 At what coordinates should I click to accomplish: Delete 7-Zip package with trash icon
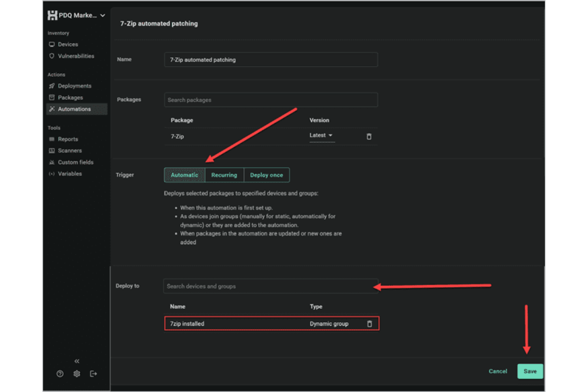[x=369, y=137]
